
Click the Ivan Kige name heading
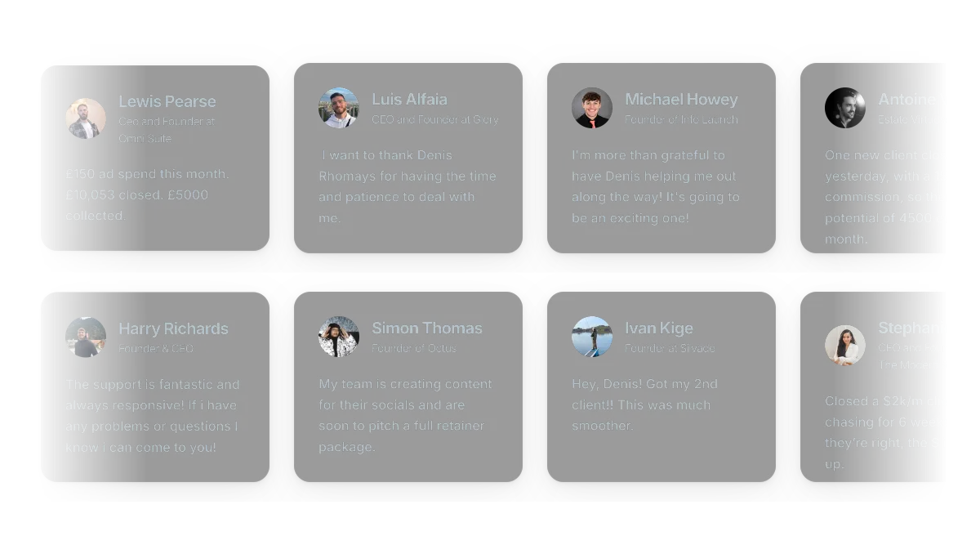pos(659,328)
